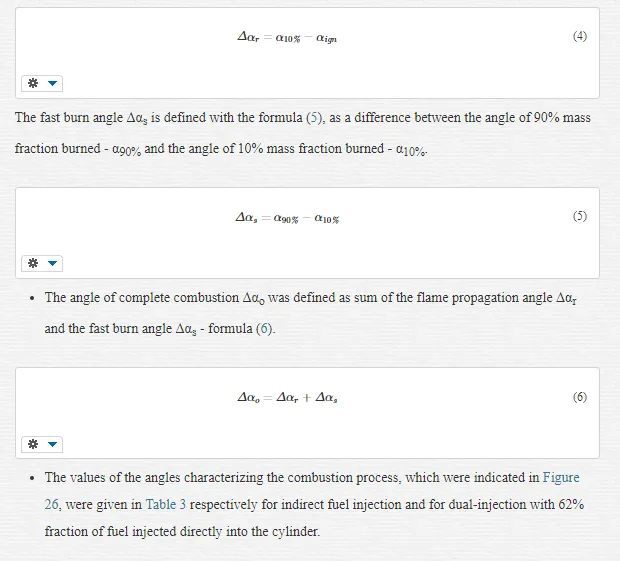
Task: Click the equation Δαo = Δαr + Δαs
Action: pyautogui.click(x=287, y=397)
